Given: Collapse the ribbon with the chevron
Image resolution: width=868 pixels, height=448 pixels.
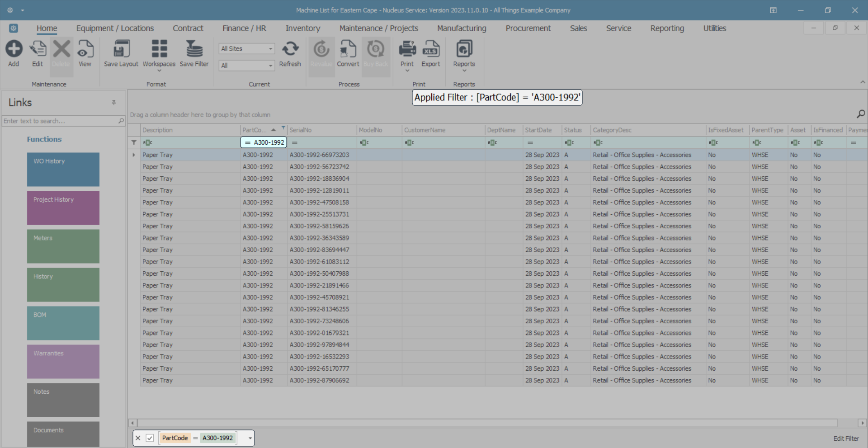Looking at the screenshot, I should pos(863,82).
